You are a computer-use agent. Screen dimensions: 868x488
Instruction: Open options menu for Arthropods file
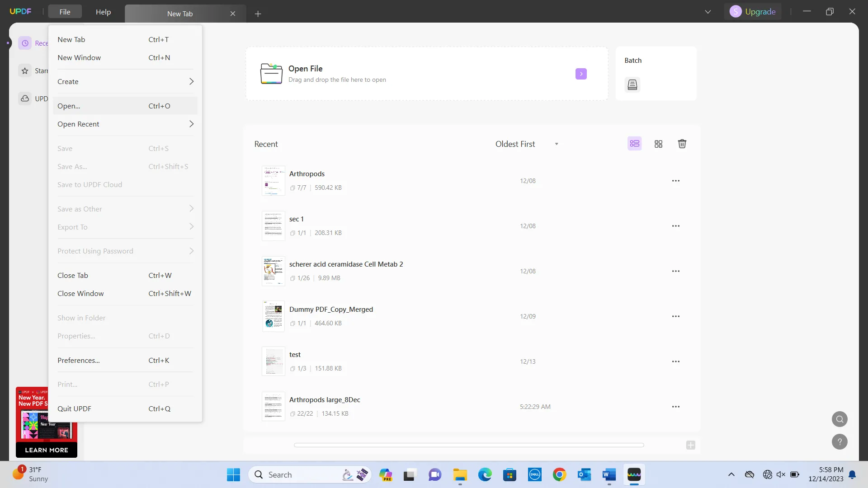click(x=675, y=181)
